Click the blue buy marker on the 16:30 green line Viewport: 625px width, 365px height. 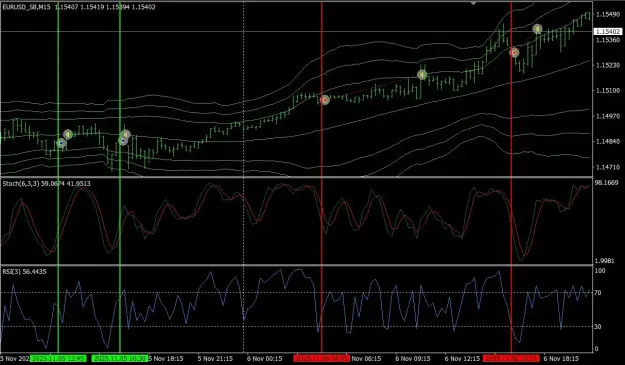pyautogui.click(x=123, y=141)
